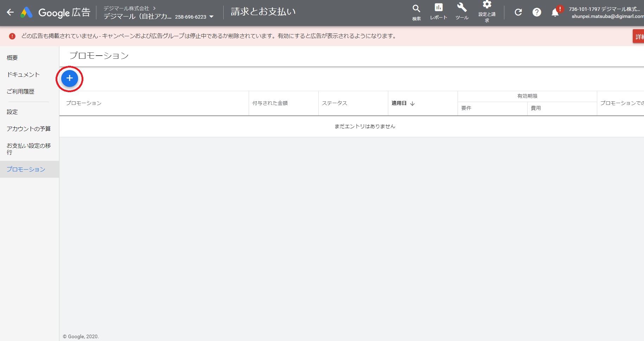Open the reports (レポート) icon
This screenshot has height=341, width=644.
pos(439,12)
